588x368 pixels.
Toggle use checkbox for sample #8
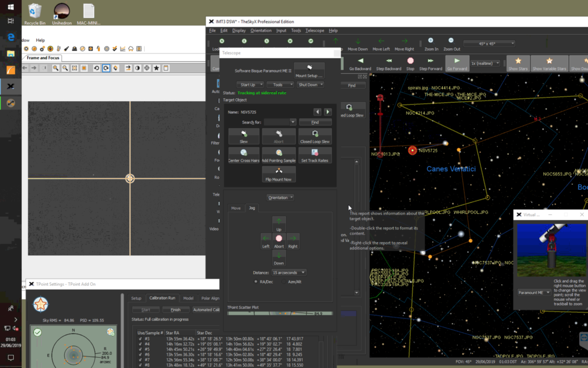pos(140,365)
